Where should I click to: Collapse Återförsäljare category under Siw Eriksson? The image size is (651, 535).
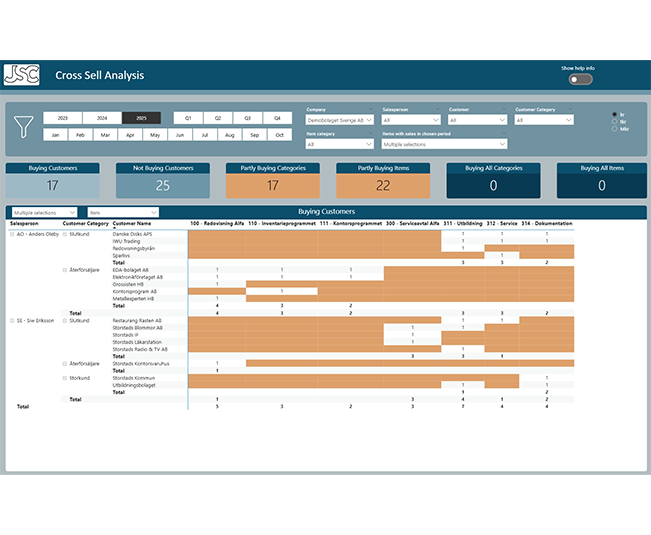pyautogui.click(x=65, y=364)
